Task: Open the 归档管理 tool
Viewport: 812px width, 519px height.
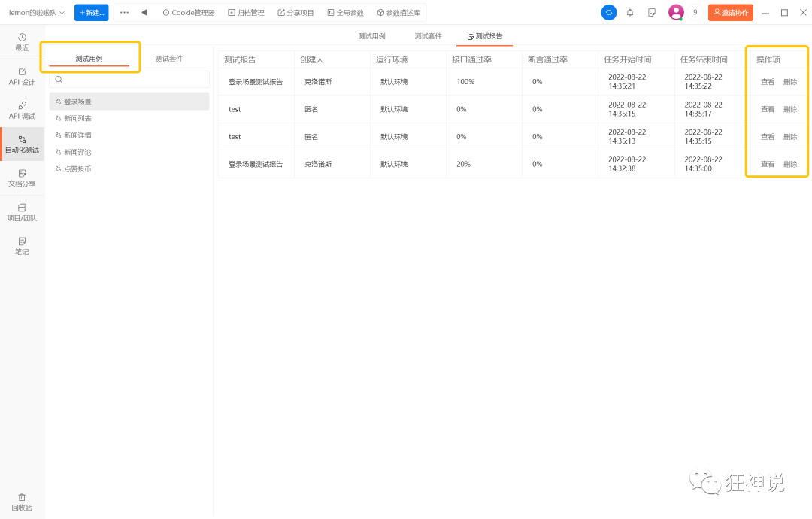Action: click(x=245, y=12)
